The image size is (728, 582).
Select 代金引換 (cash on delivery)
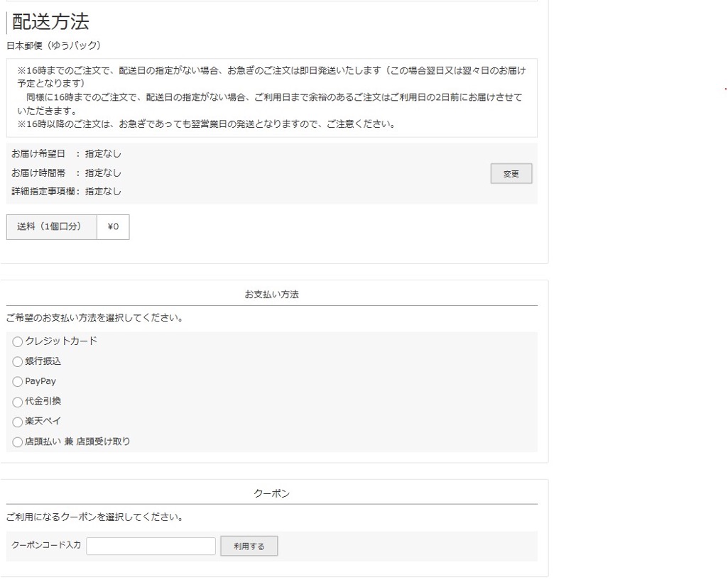pyautogui.click(x=17, y=402)
